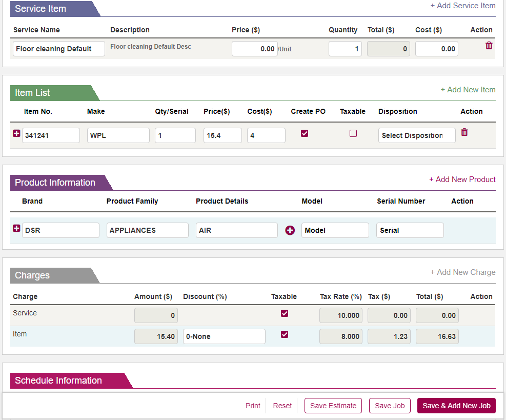Click the Tax Rate (%) column header
The width and height of the screenshot is (506, 420).
[341, 297]
